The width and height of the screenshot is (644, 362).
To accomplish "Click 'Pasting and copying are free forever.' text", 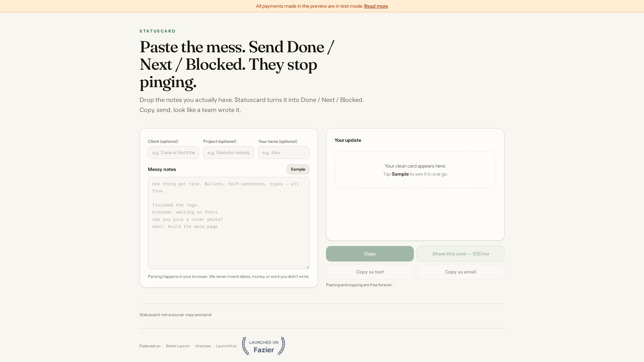I will click(359, 285).
